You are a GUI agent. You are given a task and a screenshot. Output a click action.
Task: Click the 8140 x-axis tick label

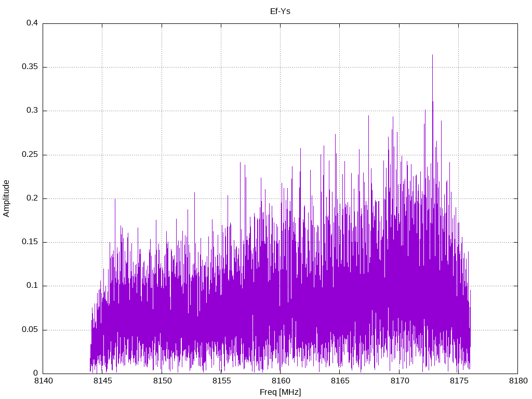[44, 381]
